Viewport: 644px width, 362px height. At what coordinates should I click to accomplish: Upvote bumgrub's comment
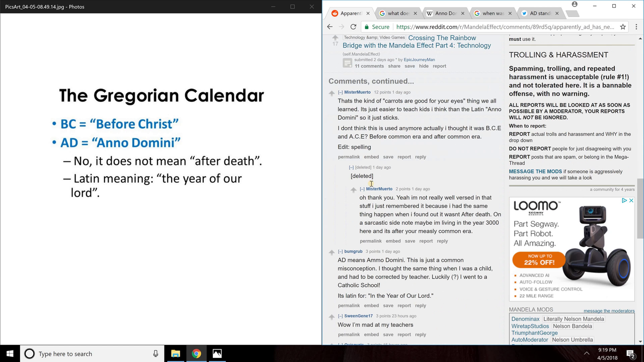[332, 252]
